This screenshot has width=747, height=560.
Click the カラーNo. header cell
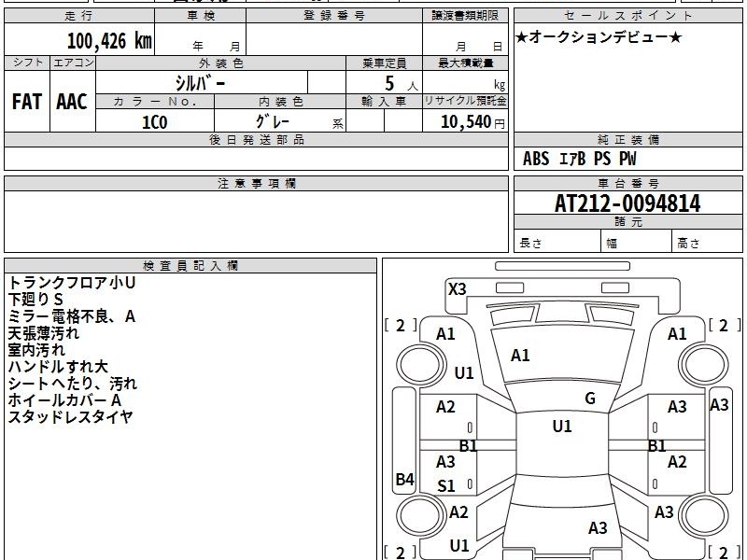point(155,102)
